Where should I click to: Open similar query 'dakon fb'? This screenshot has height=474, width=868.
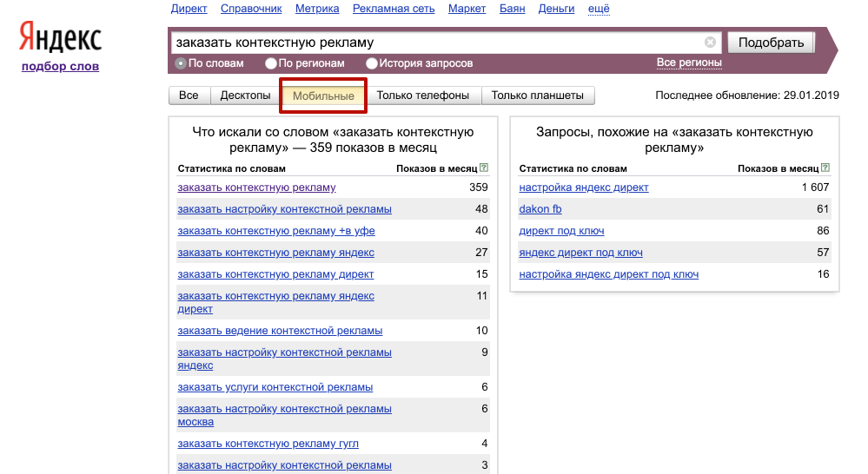(540, 209)
